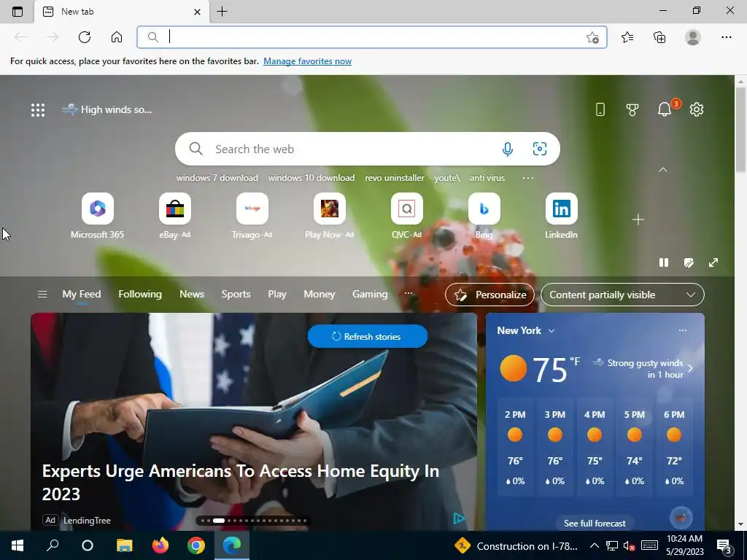The width and height of the screenshot is (747, 560).
Task: Search suggestion windows 7 download
Action: coord(217,178)
